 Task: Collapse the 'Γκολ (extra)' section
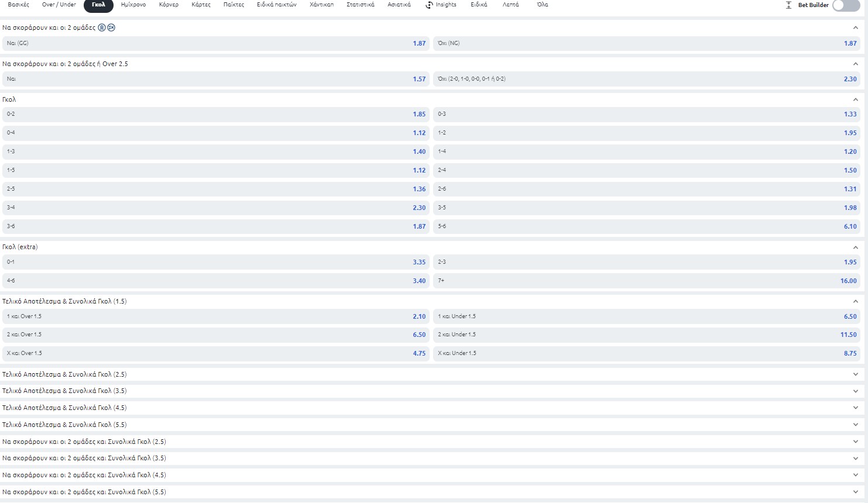tap(855, 247)
